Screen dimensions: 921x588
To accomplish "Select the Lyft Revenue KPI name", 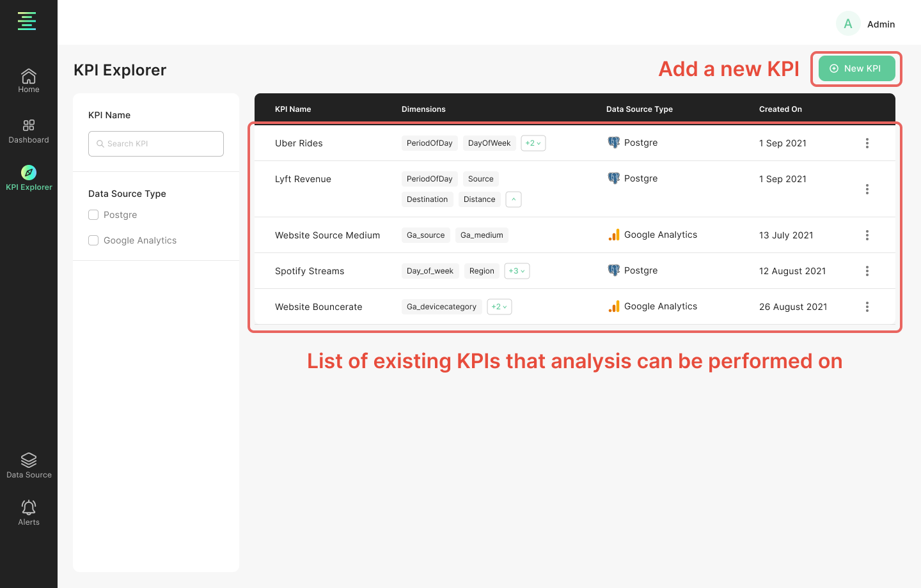I will [x=303, y=179].
